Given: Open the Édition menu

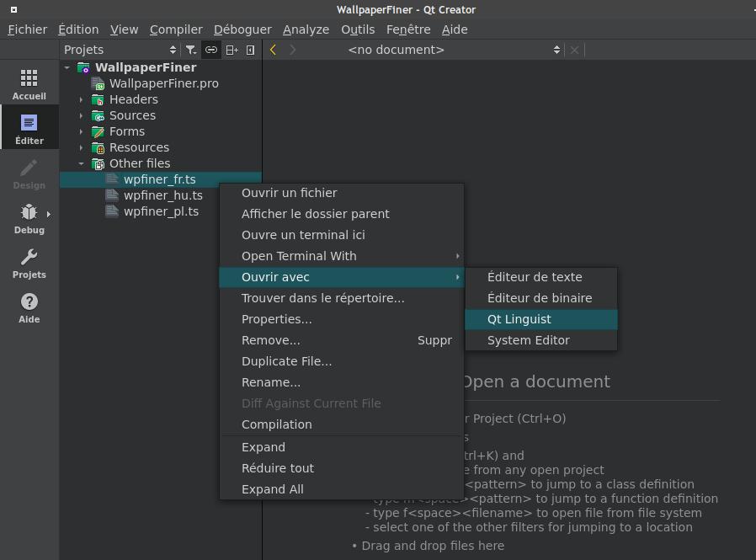Looking at the screenshot, I should coord(78,29).
